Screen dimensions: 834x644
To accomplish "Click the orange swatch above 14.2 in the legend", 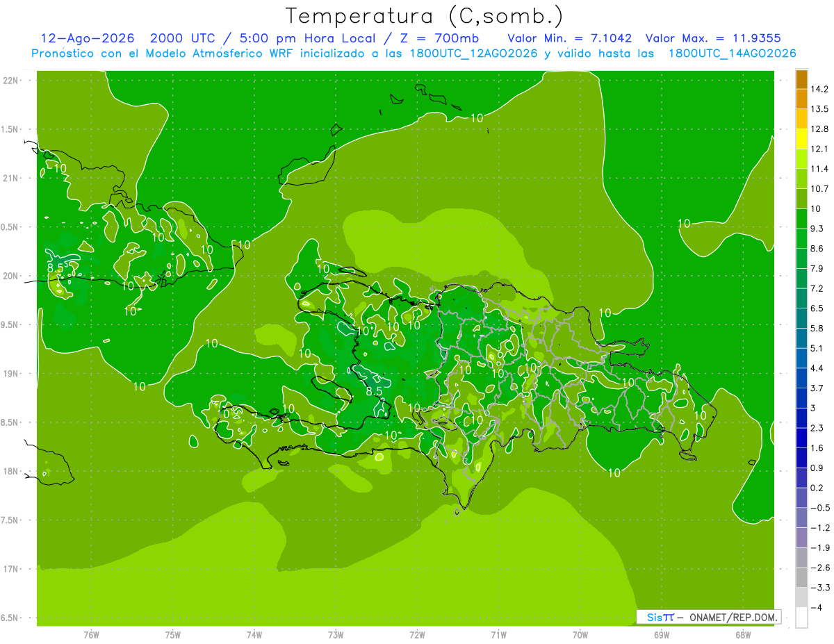I will (x=801, y=79).
